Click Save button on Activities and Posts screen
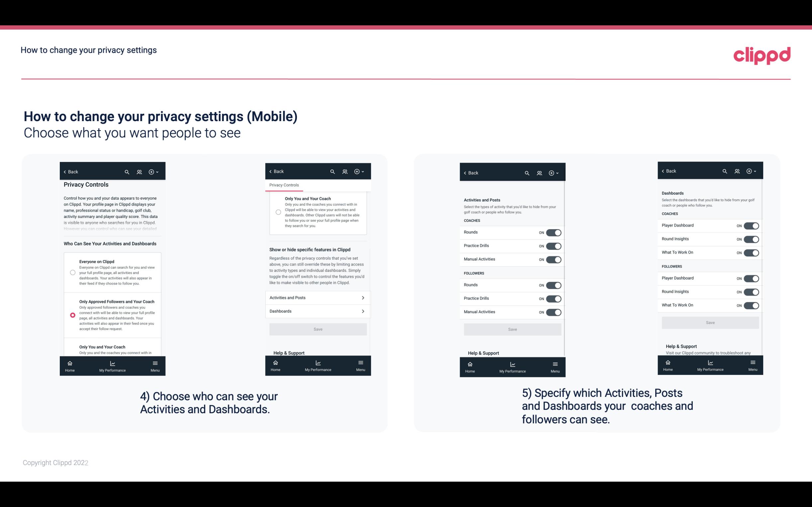The image size is (812, 507). coord(512,328)
